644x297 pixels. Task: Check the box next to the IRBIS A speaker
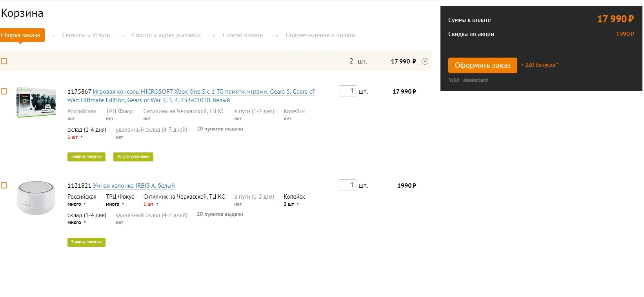[4, 185]
